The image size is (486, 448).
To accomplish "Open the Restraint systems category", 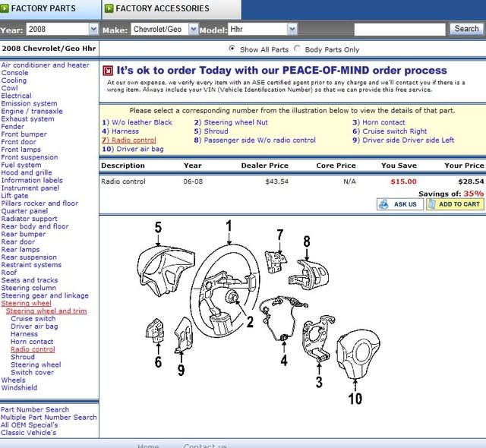I will [31, 265].
